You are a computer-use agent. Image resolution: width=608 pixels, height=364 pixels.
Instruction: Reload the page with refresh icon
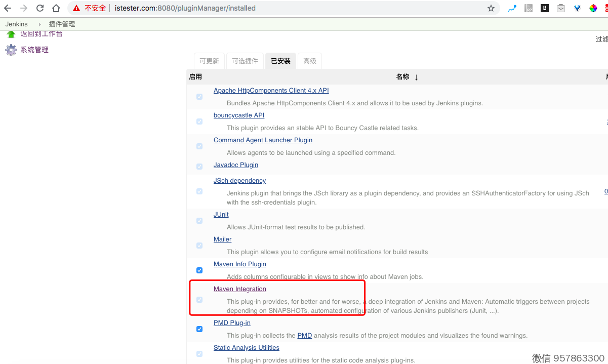click(40, 8)
